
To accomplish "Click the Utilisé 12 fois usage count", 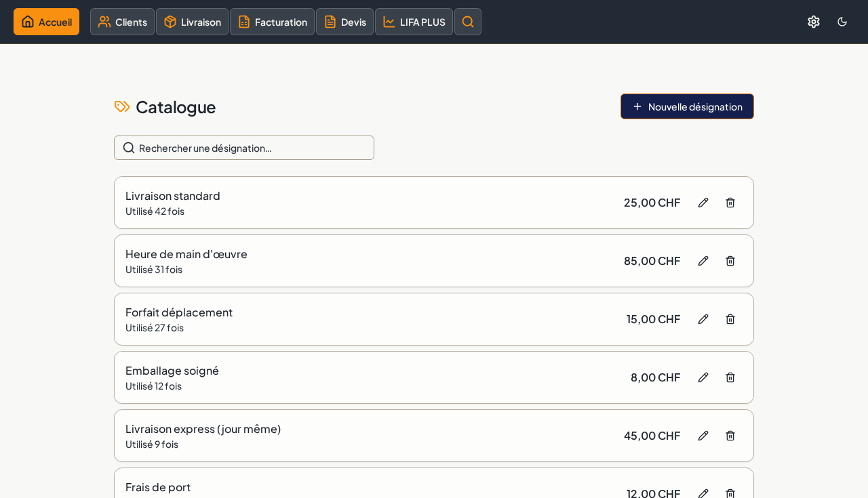I will pos(153,386).
